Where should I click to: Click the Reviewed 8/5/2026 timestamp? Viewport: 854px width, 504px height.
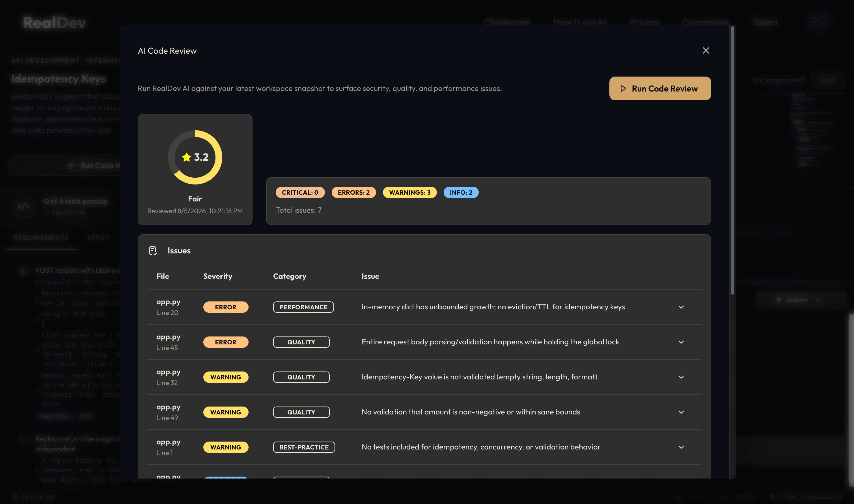(195, 211)
